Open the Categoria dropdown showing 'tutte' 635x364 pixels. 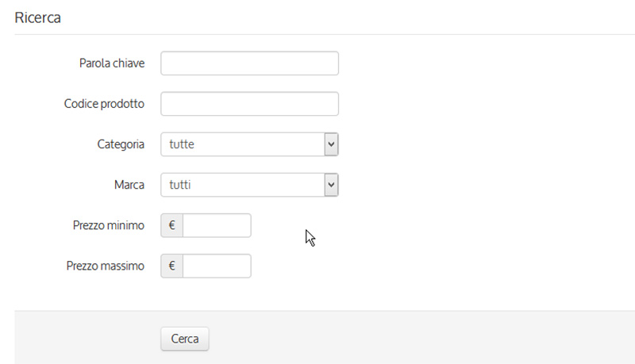coord(249,144)
